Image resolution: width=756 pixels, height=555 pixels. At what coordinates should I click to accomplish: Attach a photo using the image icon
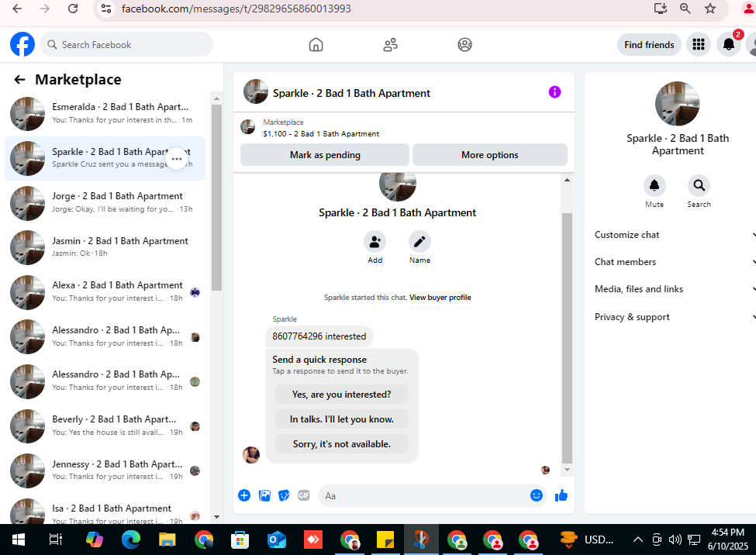point(264,495)
